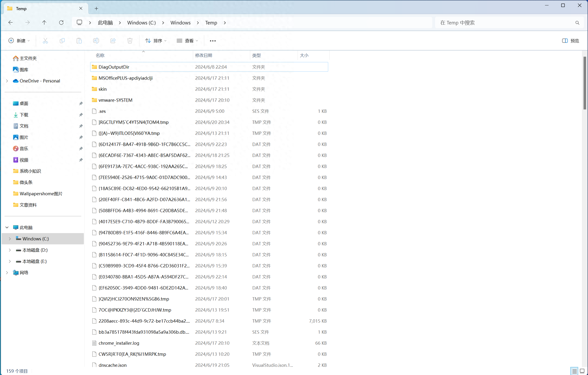This screenshot has width=588, height=375.
Task: Open the see-more ellipsis menu
Action: coord(213,41)
